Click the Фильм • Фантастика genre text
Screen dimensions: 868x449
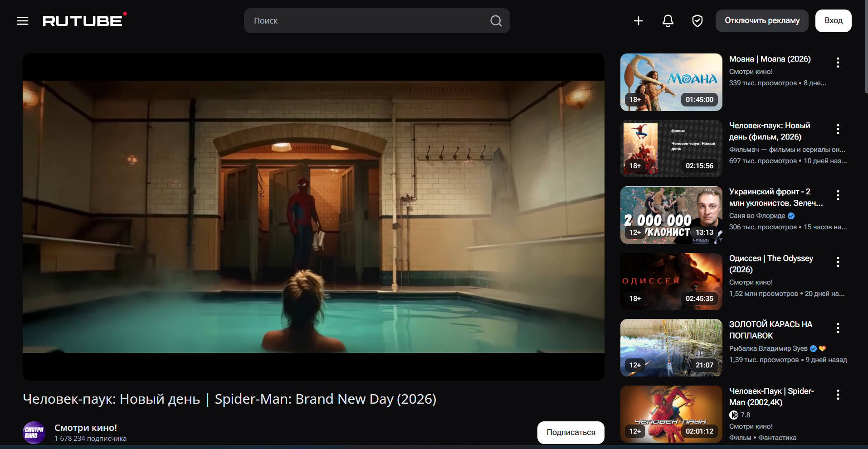[763, 438]
